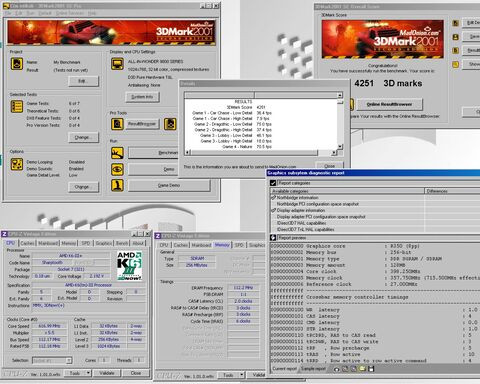Click the DRAM Frequency value field in CPU-Z
Viewport: 480px width, 384px height.
point(243,287)
